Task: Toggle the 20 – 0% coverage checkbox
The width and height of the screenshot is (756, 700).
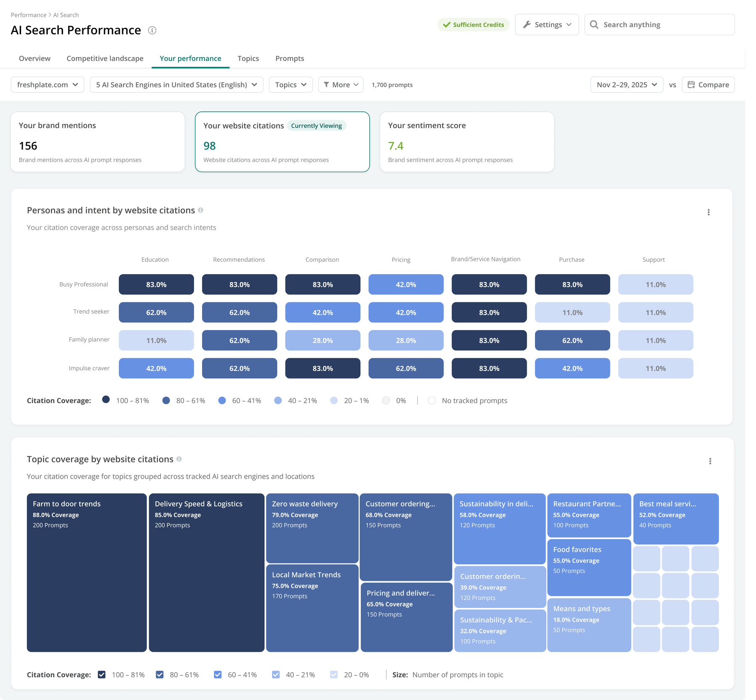Action: tap(334, 674)
